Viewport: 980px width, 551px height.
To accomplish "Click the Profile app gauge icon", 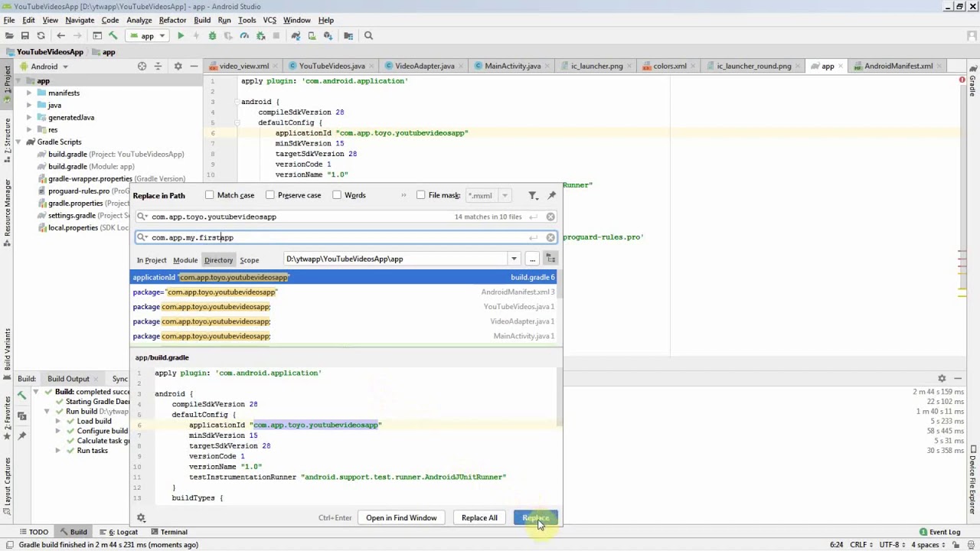I will [x=244, y=35].
